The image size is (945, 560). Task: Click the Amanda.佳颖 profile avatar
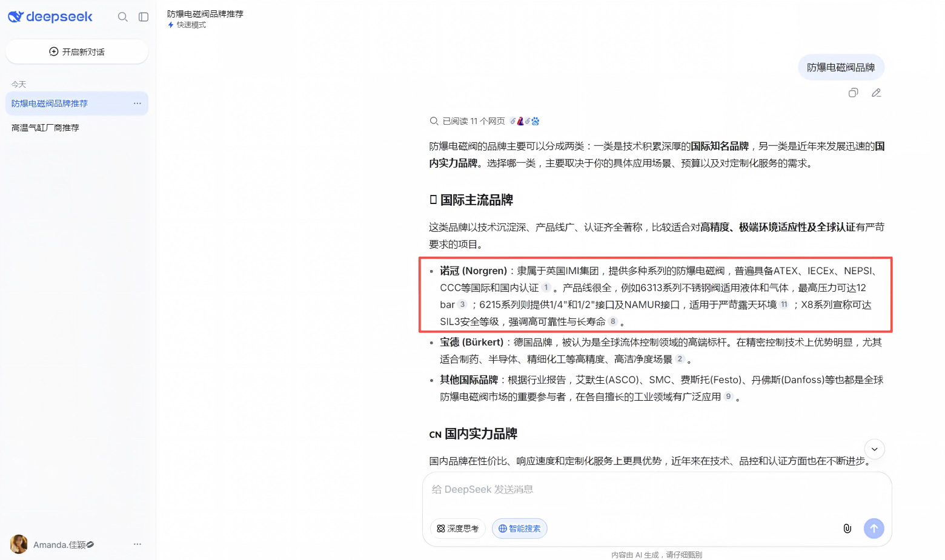(19, 544)
